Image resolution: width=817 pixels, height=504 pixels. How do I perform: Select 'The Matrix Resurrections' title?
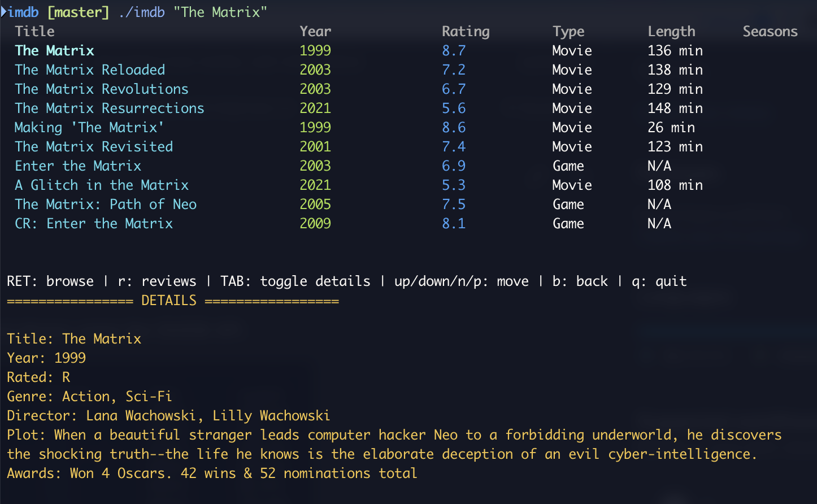click(x=110, y=108)
